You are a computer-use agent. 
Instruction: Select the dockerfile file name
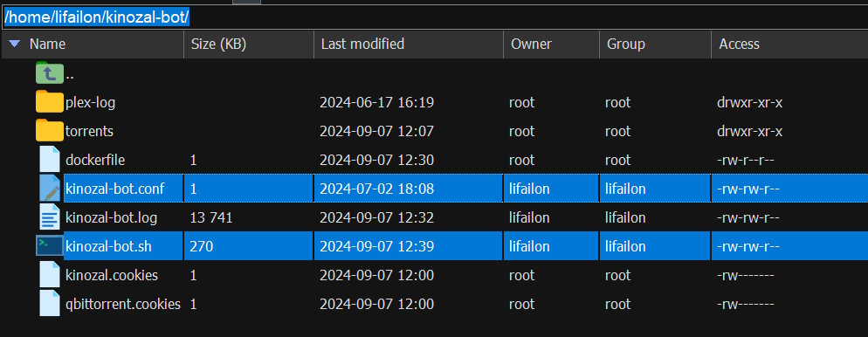(95, 160)
